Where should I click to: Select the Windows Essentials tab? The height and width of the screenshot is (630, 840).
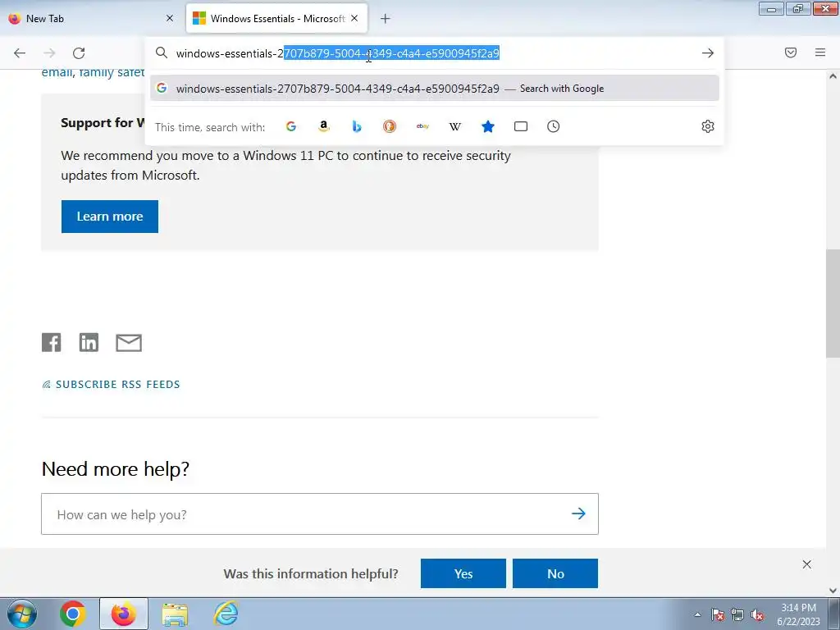click(277, 18)
